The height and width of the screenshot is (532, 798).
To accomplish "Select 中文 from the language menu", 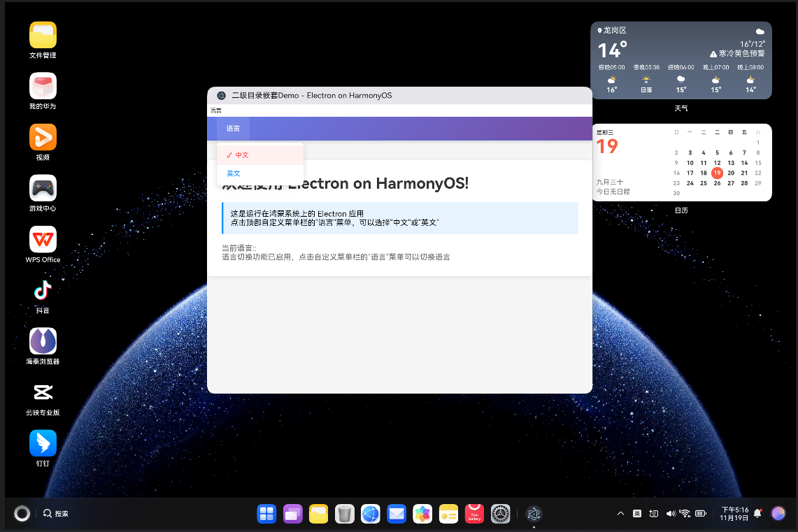I will click(260, 155).
